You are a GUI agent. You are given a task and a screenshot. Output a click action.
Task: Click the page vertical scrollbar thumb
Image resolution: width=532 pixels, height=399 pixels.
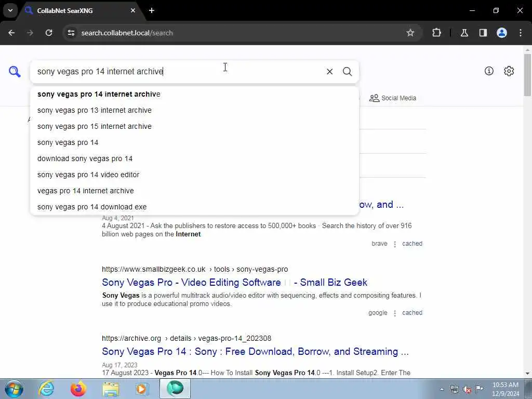click(x=528, y=75)
